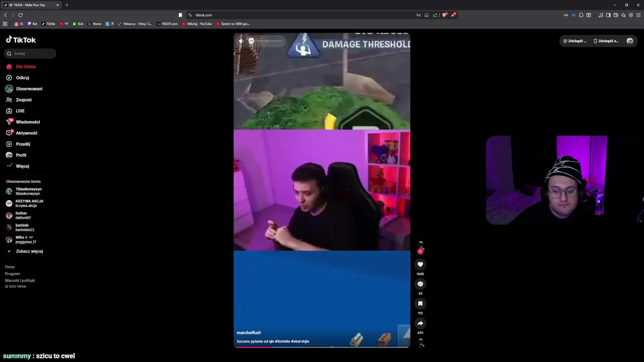The image size is (644, 362).
Task: Toggle browser sidebar panel icon
Action: tap(608, 15)
